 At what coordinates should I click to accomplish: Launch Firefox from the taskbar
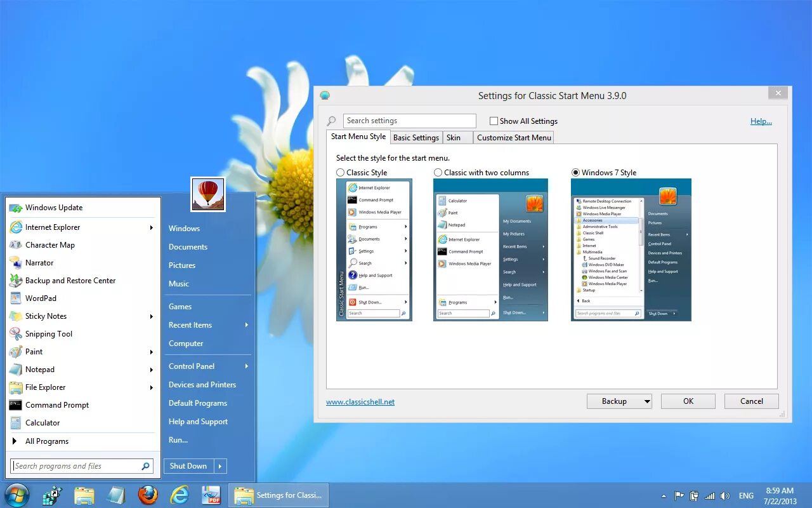point(148,495)
